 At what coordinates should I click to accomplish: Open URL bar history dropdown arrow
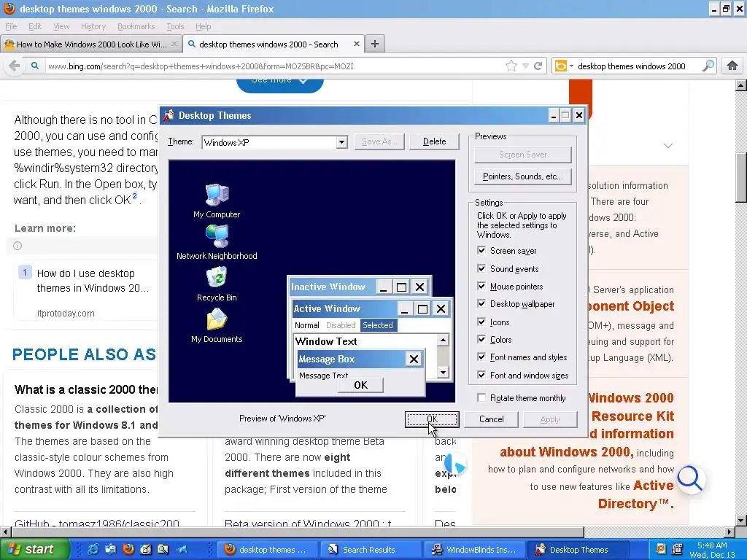(x=525, y=66)
